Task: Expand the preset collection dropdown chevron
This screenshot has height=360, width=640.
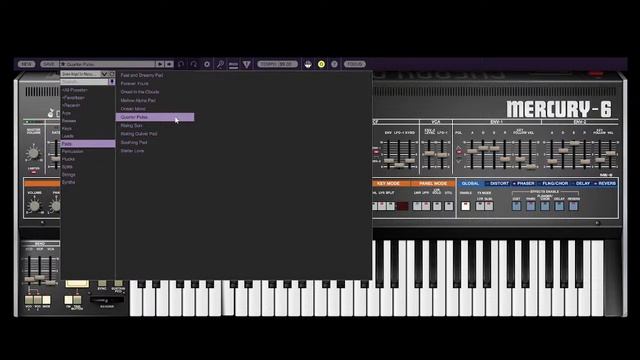Action: pyautogui.click(x=104, y=74)
